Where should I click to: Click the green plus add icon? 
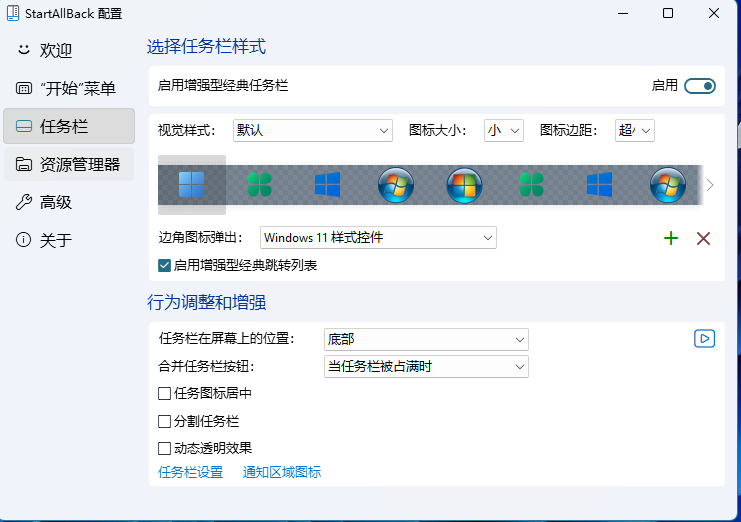coord(671,238)
